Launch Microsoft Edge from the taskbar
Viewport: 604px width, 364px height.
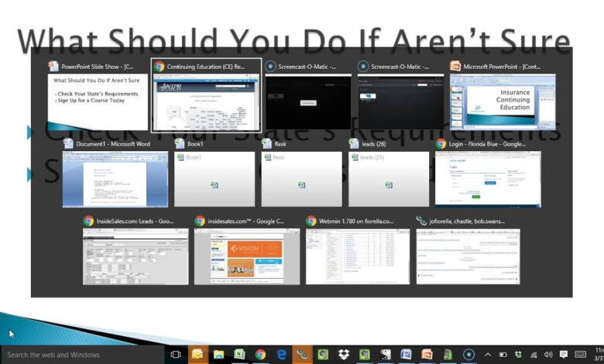pos(282,355)
